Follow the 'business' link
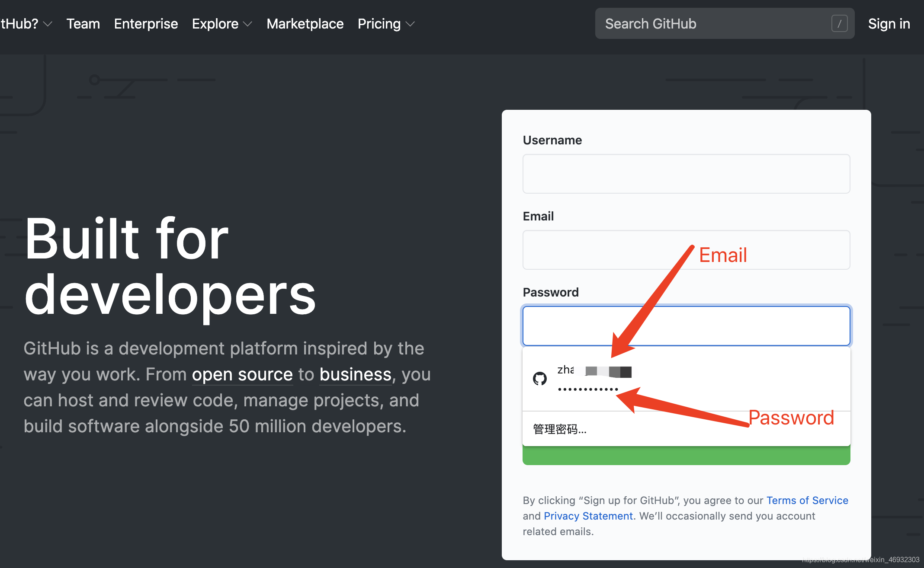Viewport: 924px width, 568px height. coord(356,374)
